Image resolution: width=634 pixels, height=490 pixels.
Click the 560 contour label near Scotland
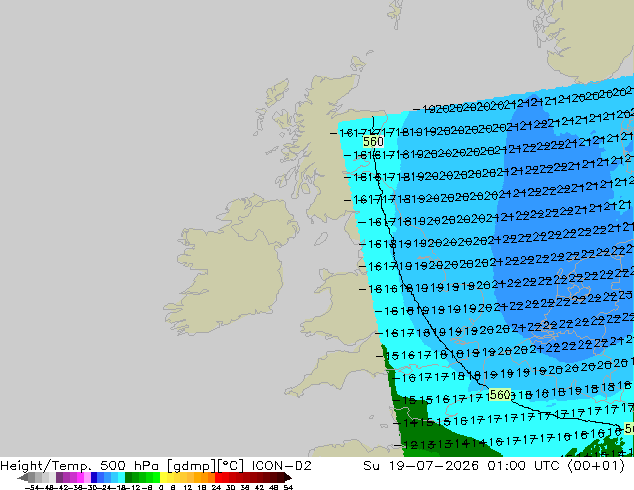coord(373,142)
